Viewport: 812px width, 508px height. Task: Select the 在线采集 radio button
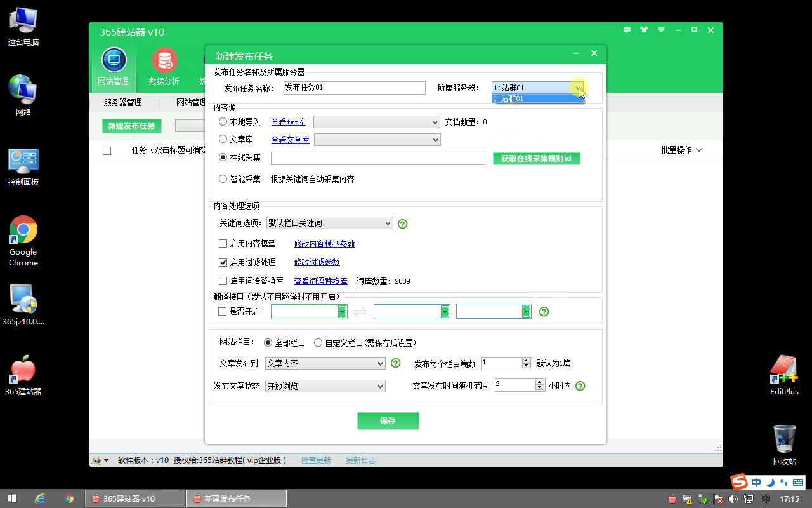click(x=223, y=157)
